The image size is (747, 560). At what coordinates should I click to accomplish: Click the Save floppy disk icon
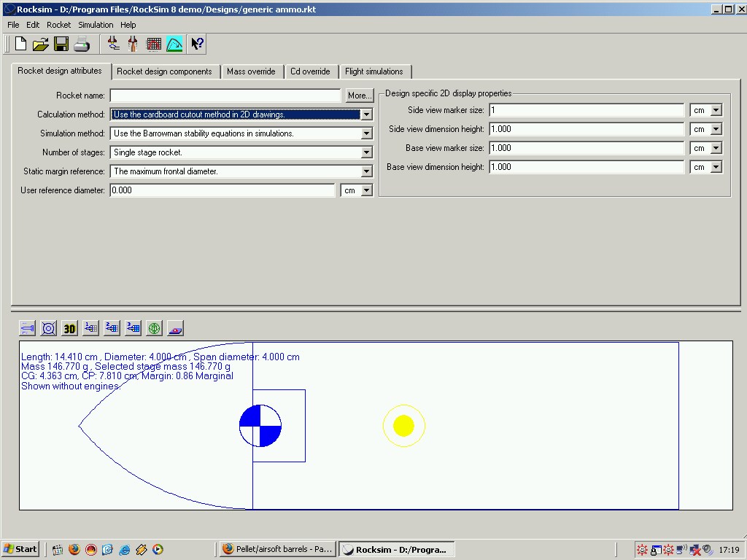point(61,44)
